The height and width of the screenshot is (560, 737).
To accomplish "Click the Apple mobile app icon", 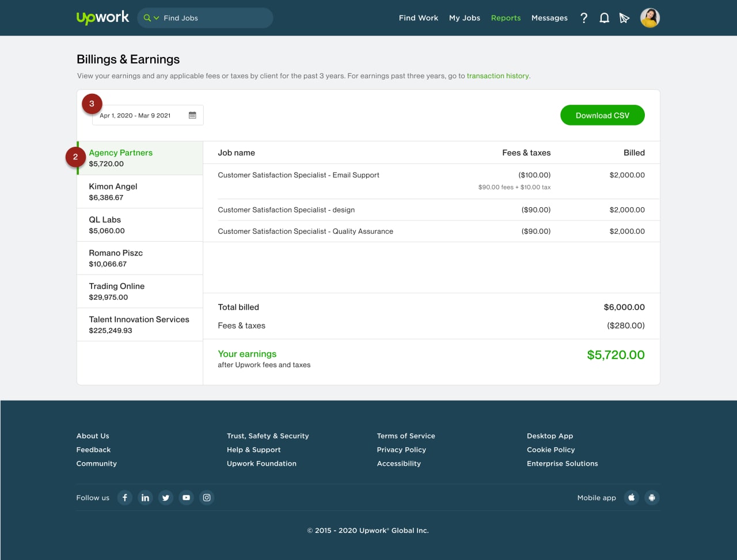I will point(632,498).
